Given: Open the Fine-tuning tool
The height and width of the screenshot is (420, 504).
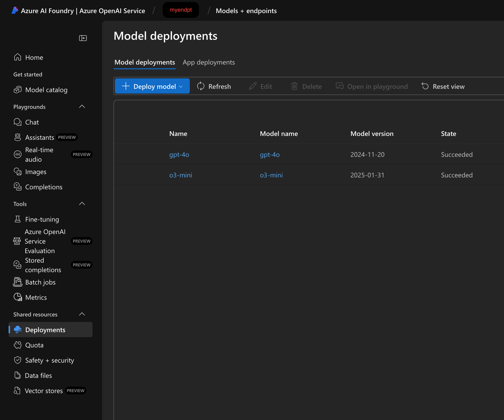Looking at the screenshot, I should pos(42,219).
